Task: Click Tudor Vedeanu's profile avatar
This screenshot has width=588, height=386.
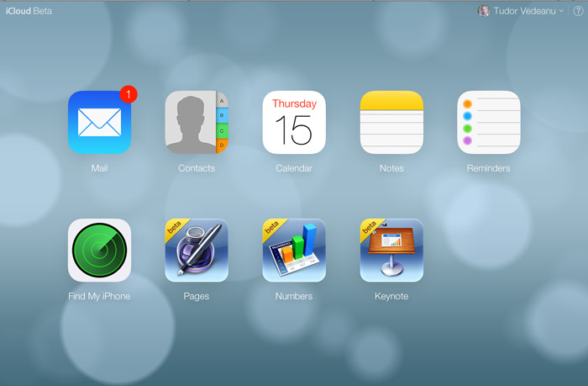Action: [483, 11]
